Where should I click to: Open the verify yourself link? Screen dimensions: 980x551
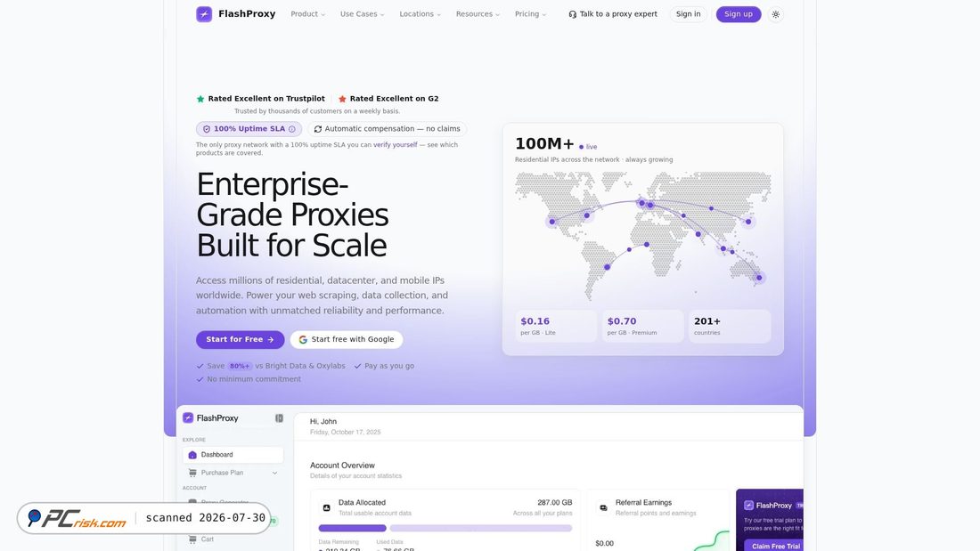tap(395, 144)
